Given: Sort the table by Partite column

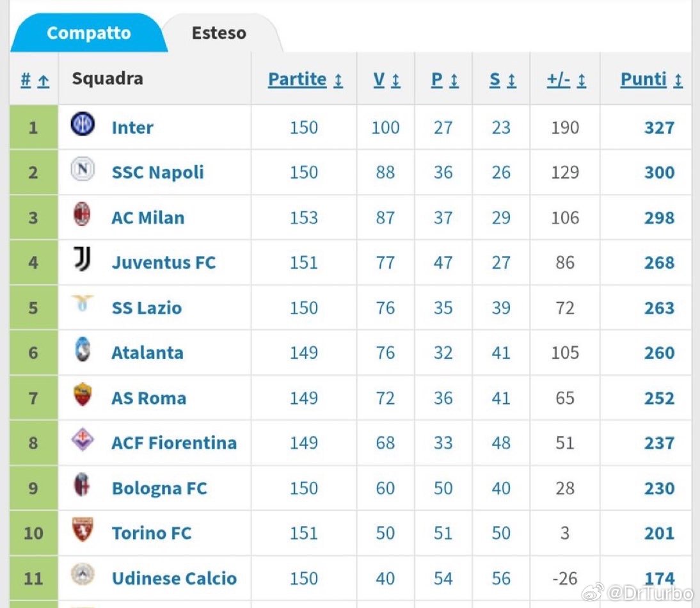Looking at the screenshot, I should pyautogui.click(x=305, y=79).
